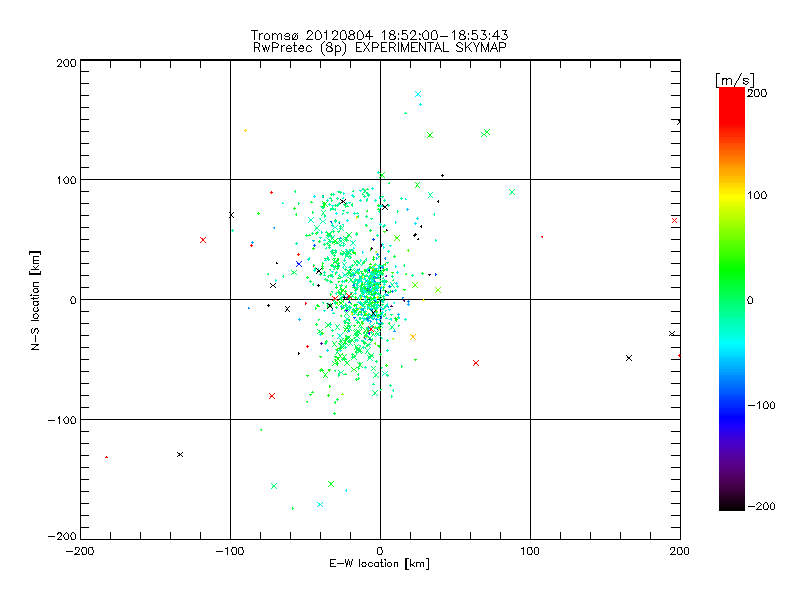Click the N-S axis "0" tick label
The height and width of the screenshot is (600, 800).
tap(73, 300)
